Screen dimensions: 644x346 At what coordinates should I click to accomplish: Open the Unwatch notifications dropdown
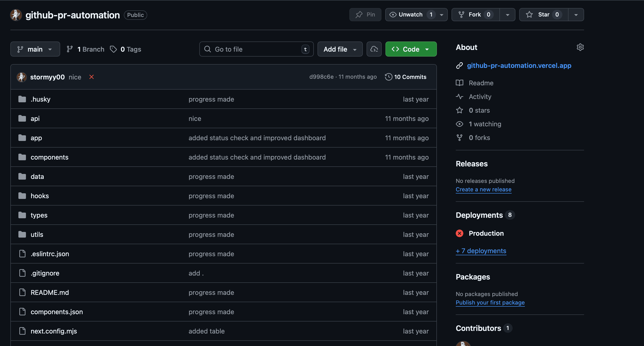[x=442, y=15]
